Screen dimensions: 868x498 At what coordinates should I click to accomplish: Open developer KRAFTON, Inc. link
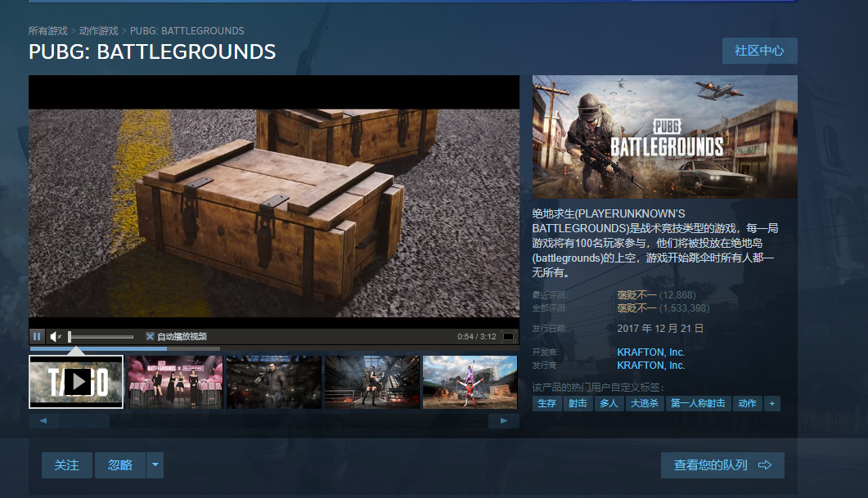(x=651, y=352)
